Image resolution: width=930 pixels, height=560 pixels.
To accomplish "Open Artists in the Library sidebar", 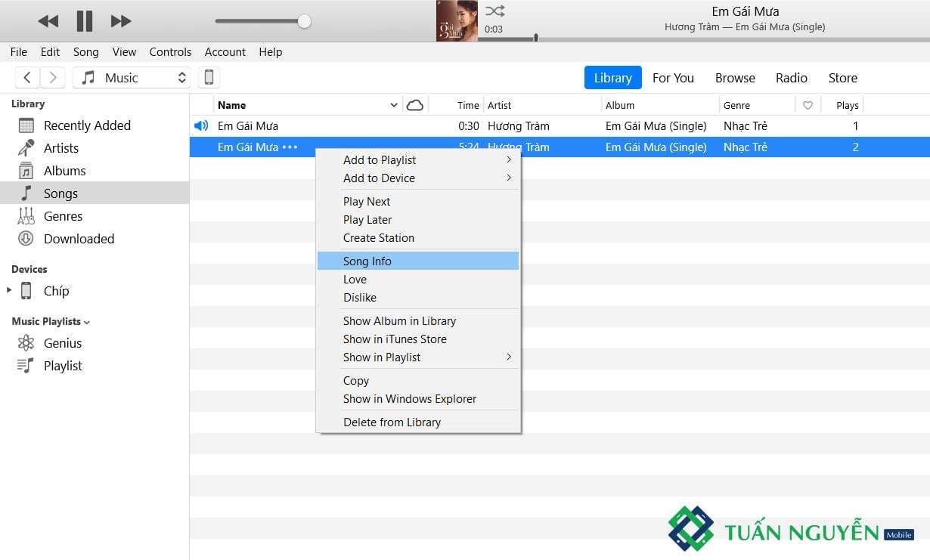I will click(60, 148).
